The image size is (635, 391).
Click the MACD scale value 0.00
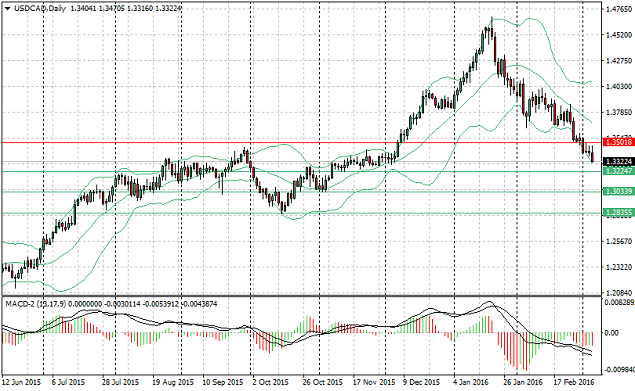click(612, 333)
